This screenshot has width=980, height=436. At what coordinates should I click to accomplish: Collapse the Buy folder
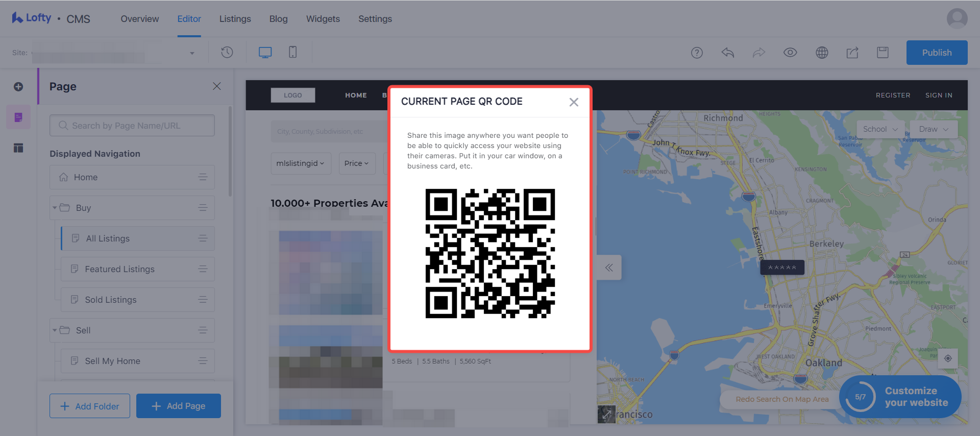[x=55, y=208]
